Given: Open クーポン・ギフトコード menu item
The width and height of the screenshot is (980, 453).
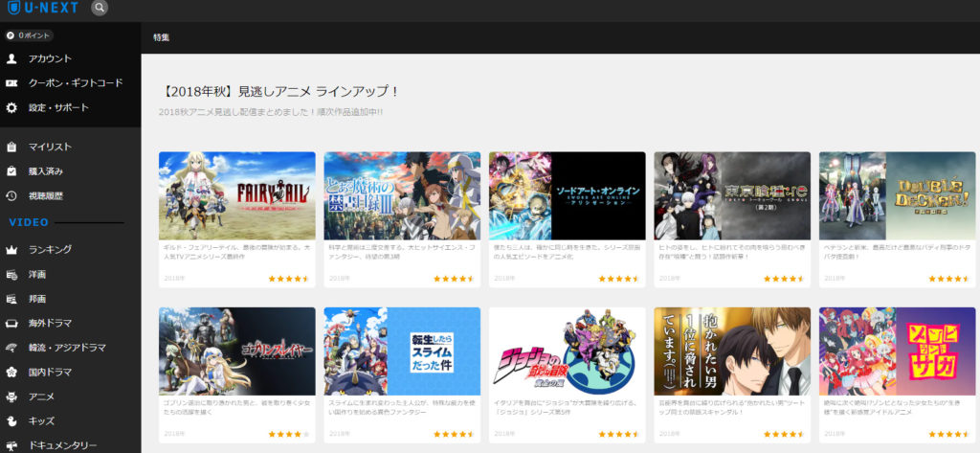Looking at the screenshot, I should tap(76, 82).
